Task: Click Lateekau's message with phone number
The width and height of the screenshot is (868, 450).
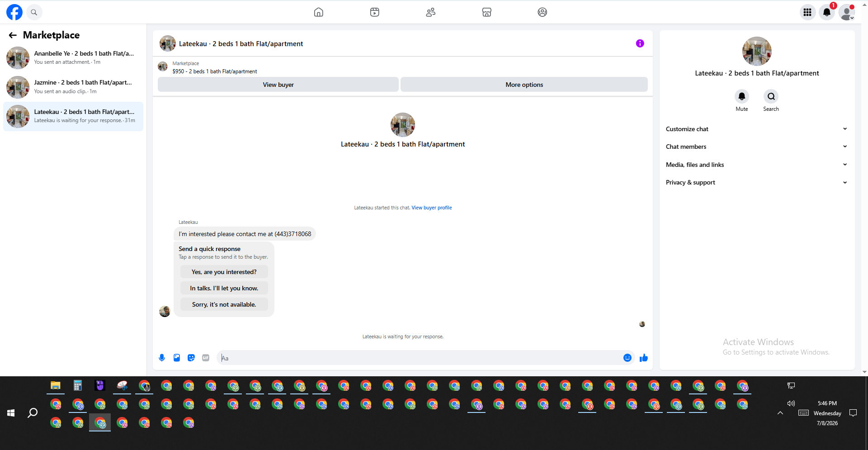Action: (x=245, y=234)
